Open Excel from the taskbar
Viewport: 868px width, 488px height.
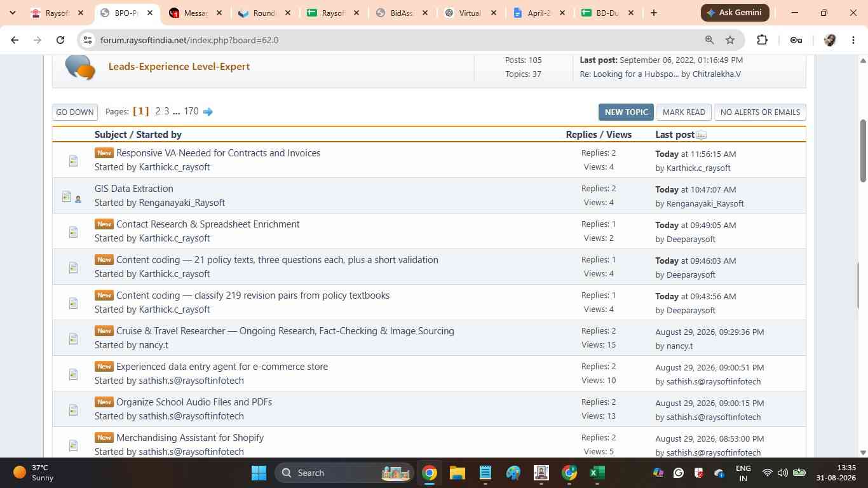pos(597,473)
